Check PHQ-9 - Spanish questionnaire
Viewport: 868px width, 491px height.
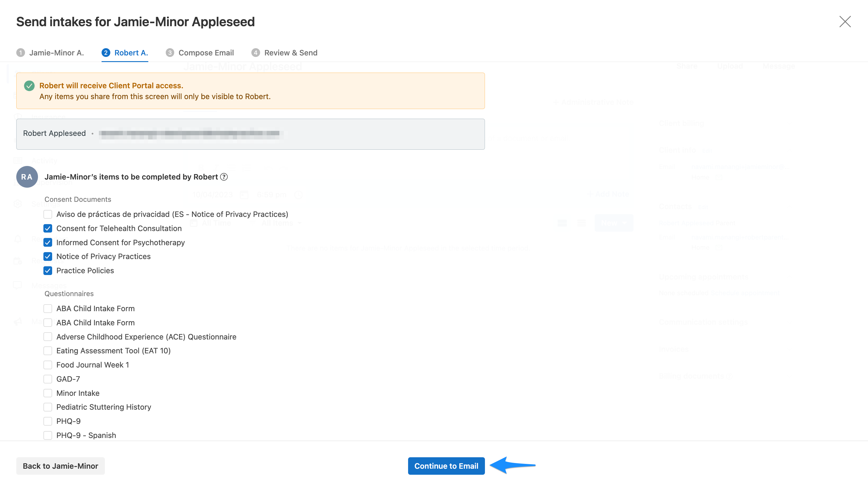pos(48,435)
